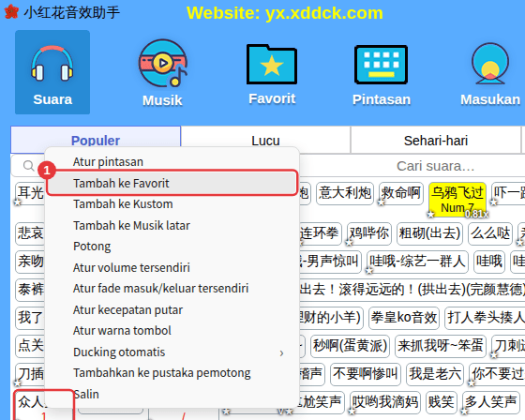Switch to the Populer tab
This screenshot has height=420, width=525.
[96, 140]
